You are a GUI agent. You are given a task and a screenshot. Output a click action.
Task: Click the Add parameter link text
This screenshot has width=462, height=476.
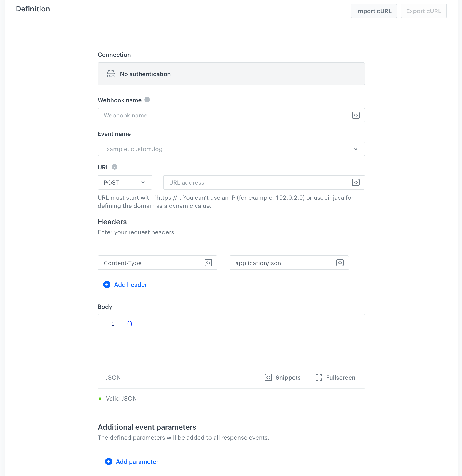click(137, 462)
